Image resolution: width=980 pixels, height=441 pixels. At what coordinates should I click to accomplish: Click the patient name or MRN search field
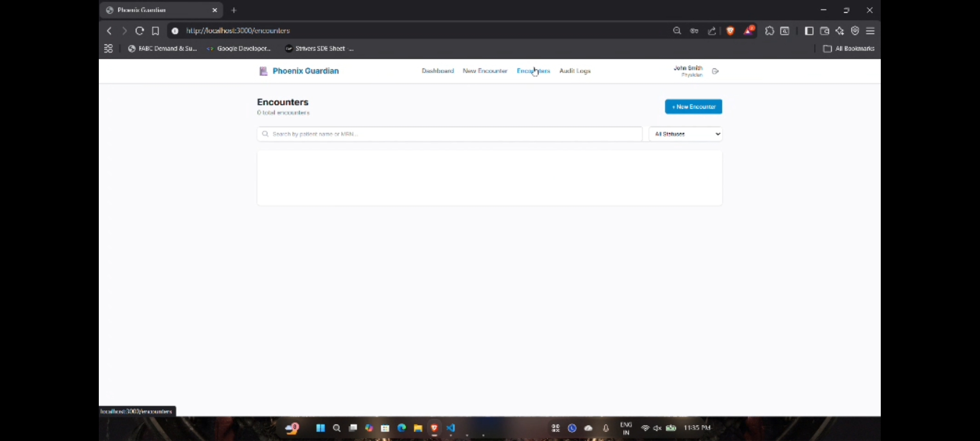449,134
